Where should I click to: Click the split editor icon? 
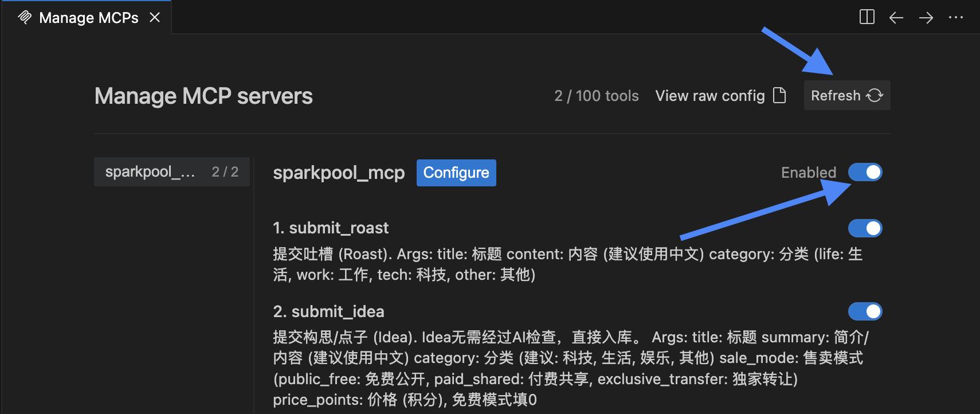(867, 17)
